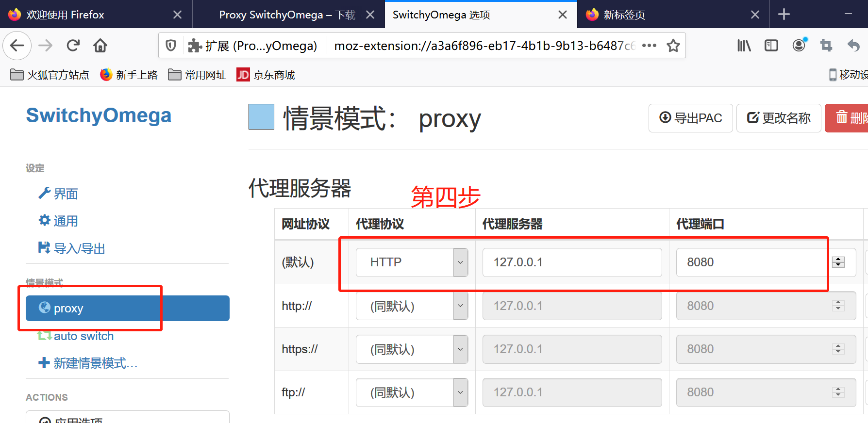
Task: Click 移动设备 bookmarks item
Action: [848, 75]
